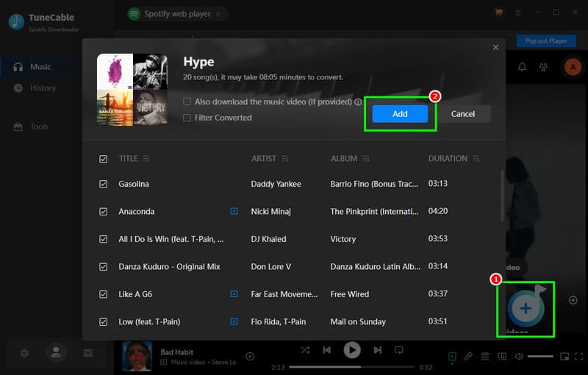Click the connect to device icon
This screenshot has width=588, height=375.
(502, 356)
